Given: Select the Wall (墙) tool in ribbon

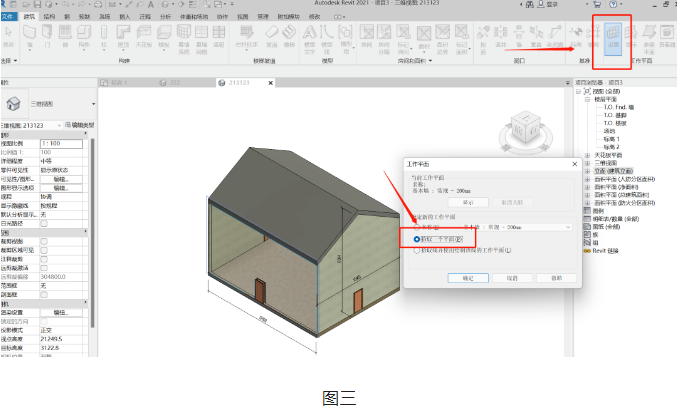Looking at the screenshot, I should 29,36.
